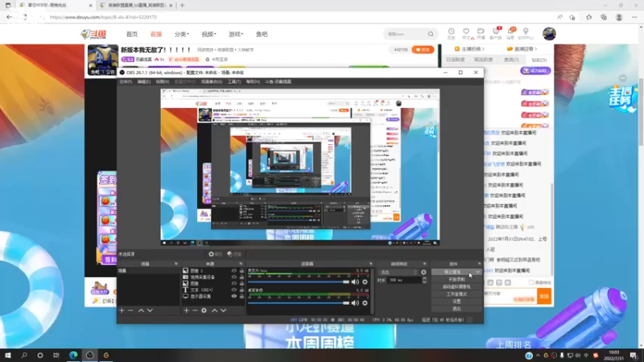This screenshot has width=644, height=362.
Task: Toggle lock on video capture device source
Action: [242, 277]
